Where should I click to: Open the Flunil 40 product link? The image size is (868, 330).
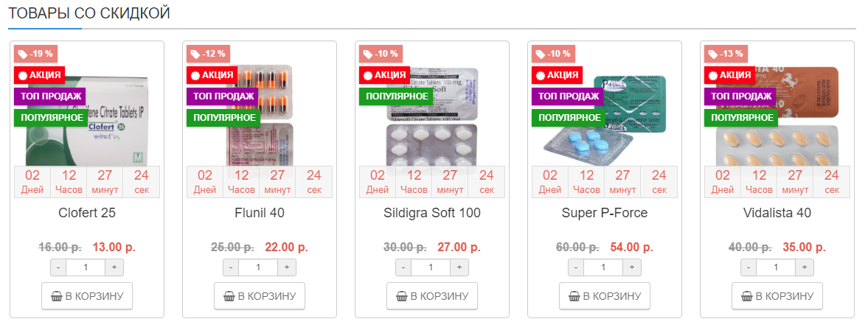[260, 213]
